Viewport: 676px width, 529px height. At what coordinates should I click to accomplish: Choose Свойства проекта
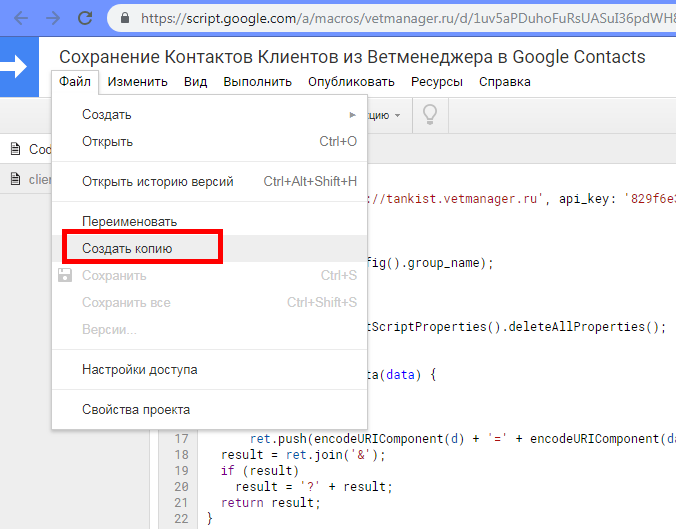coord(210,409)
